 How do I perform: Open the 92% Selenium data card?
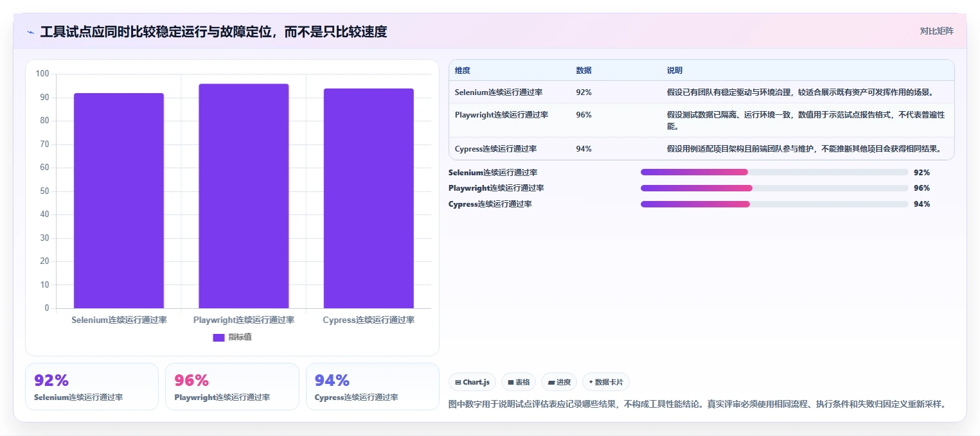92,387
